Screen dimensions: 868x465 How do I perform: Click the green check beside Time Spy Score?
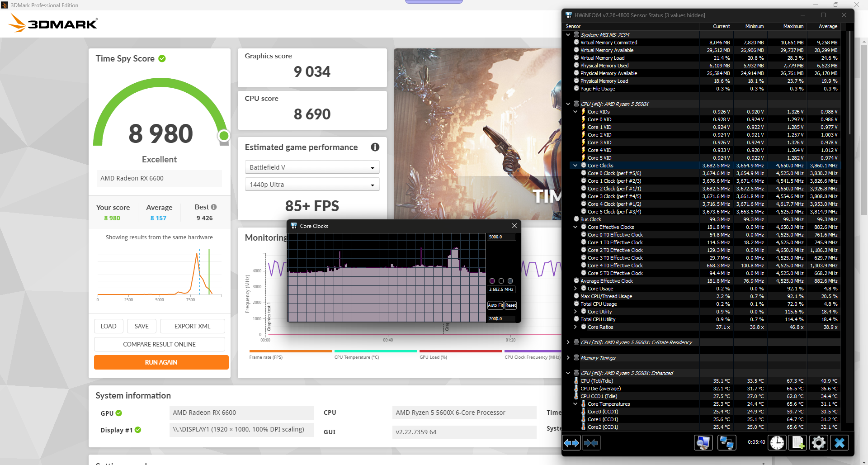(162, 58)
